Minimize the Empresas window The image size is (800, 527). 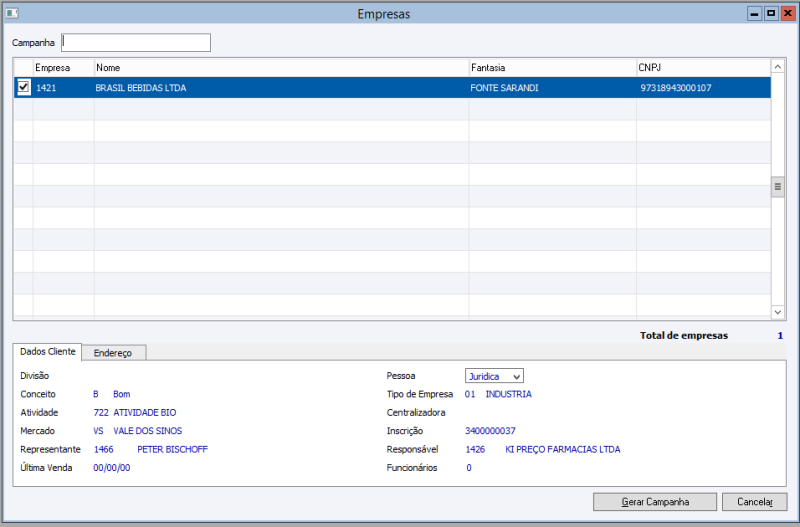(x=754, y=14)
